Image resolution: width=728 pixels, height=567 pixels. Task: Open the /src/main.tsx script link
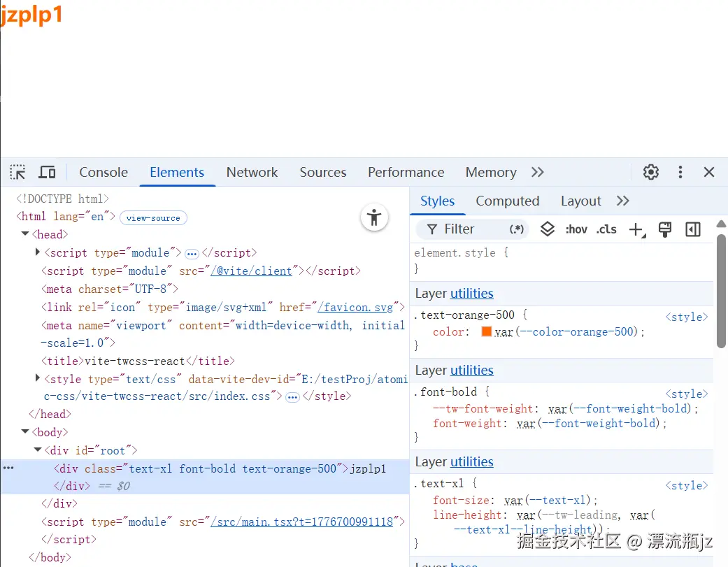(x=302, y=522)
